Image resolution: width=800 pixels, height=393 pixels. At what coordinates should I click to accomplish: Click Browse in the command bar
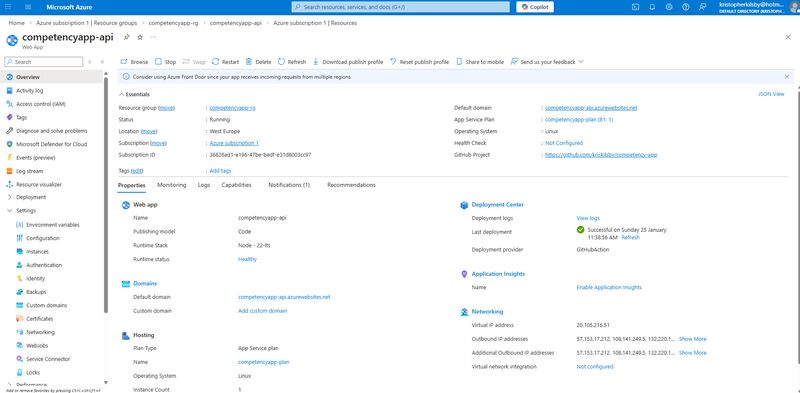(x=134, y=62)
